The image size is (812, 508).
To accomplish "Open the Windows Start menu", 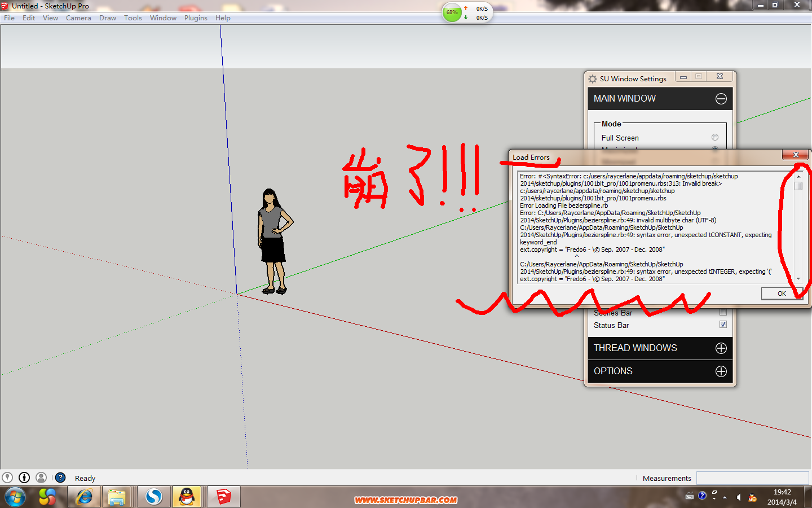I will coord(15,497).
